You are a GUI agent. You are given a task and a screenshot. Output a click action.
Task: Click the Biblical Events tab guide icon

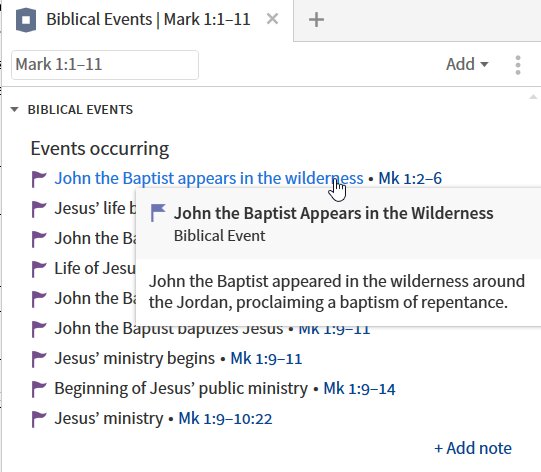(x=26, y=20)
